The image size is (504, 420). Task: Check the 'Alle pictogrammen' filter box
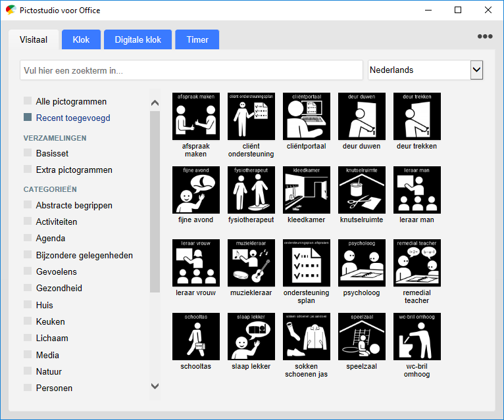tap(28, 101)
